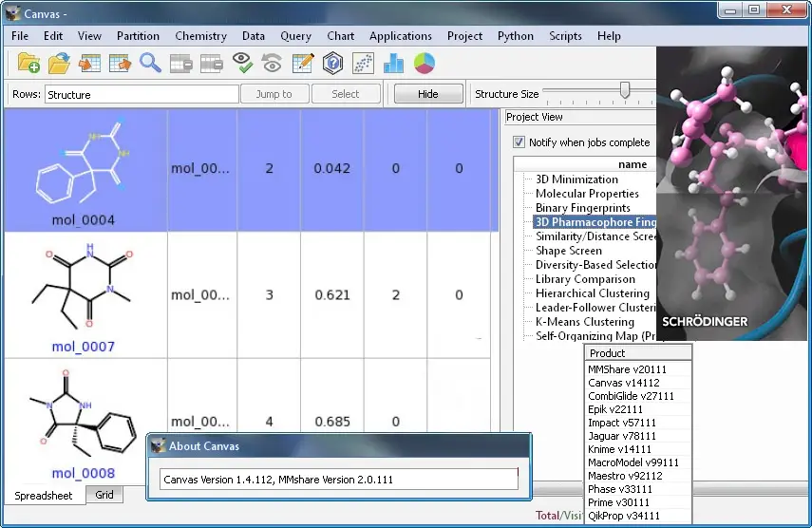812x528 pixels.
Task: Click the second greyed delete-columns table icon
Action: [x=211, y=64]
